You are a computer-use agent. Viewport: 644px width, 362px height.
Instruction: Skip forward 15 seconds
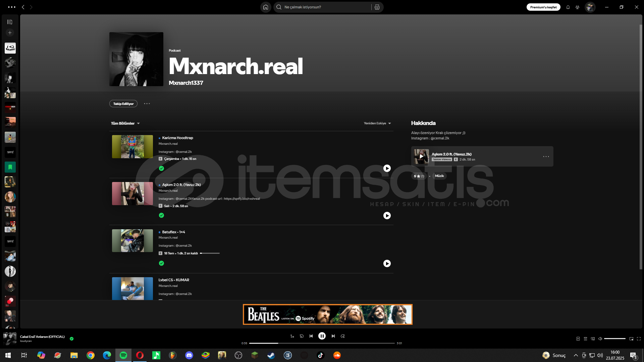[x=343, y=336]
